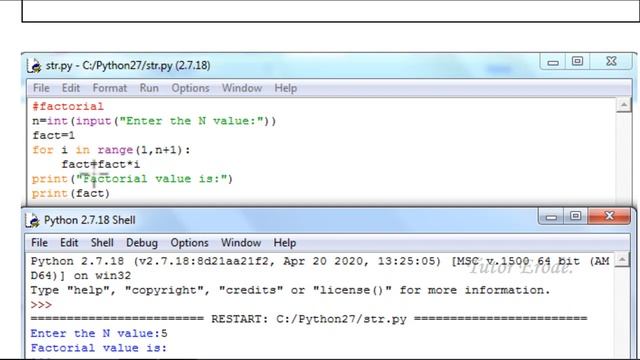Click the RESTART: C:/Python27/str.py line in Shell

click(309, 319)
